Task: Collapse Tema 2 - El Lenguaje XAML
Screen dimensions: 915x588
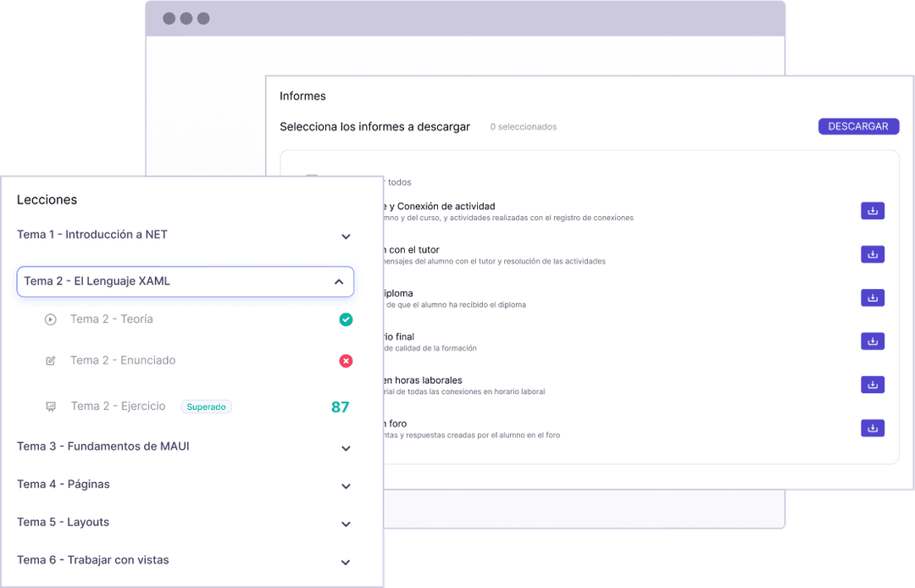Action: [339, 282]
